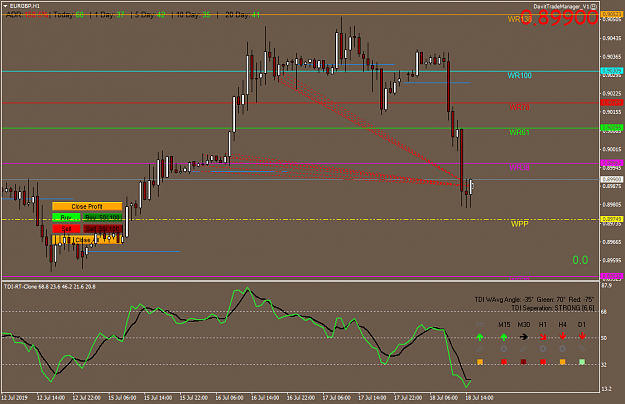Click the M5 green up arrow
The height and width of the screenshot is (404, 625).
480,337
